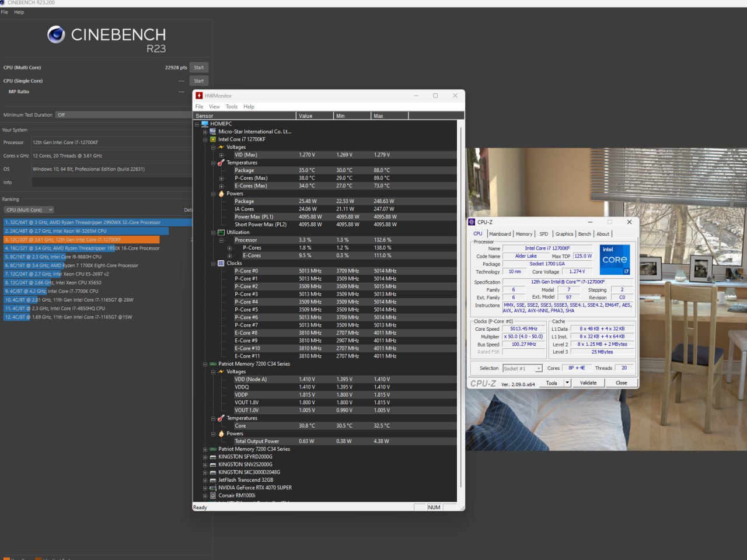Screen dimensions: 747x560
Task: Click the Powers flame icon under Intel Core i7
Action: [221, 194]
